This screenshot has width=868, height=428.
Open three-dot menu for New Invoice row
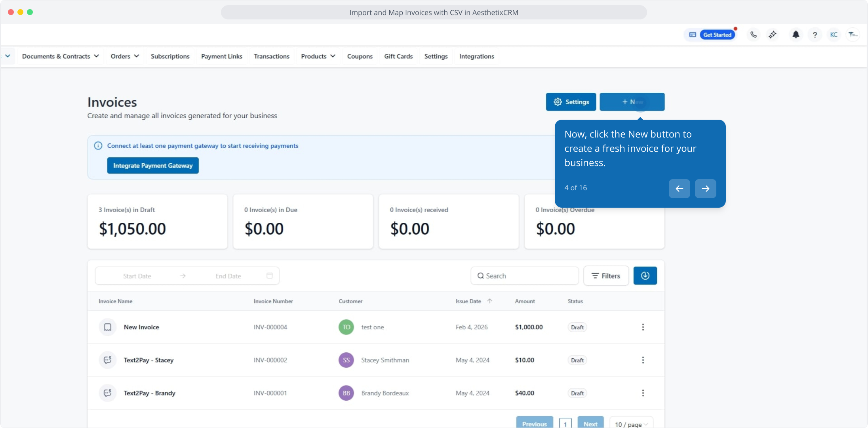643,327
